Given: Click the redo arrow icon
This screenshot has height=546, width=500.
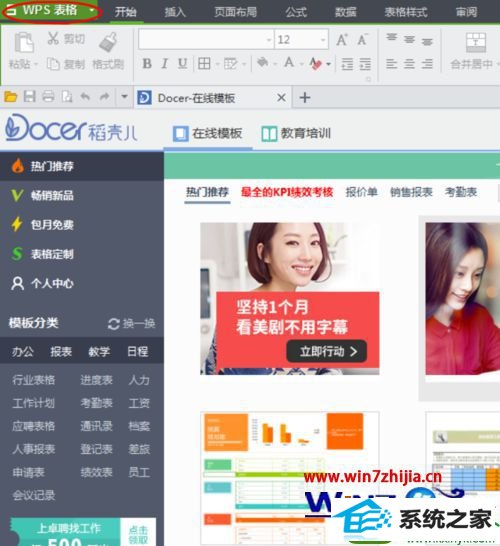Looking at the screenshot, I should [104, 96].
